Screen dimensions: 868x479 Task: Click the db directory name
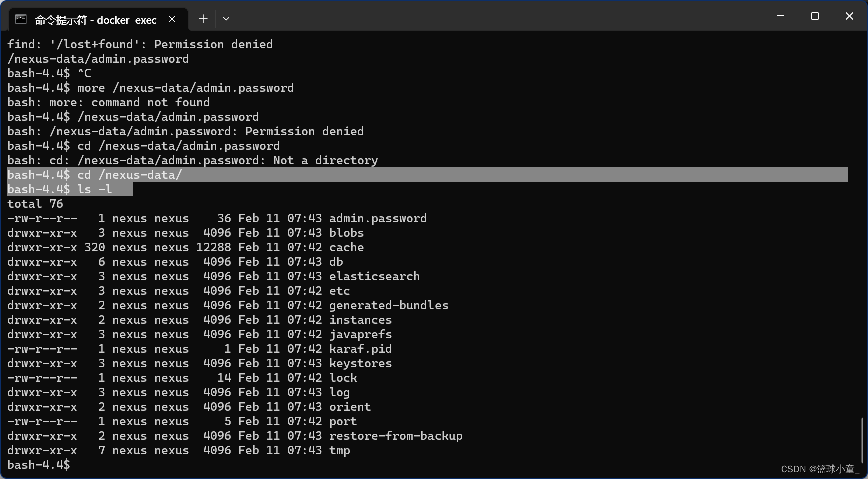[x=336, y=262]
